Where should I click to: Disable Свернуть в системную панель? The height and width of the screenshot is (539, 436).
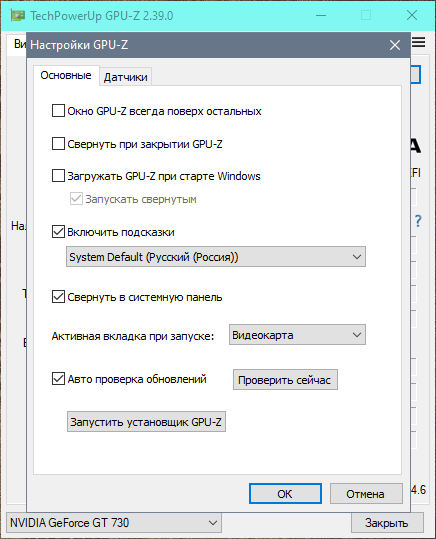pos(58,296)
